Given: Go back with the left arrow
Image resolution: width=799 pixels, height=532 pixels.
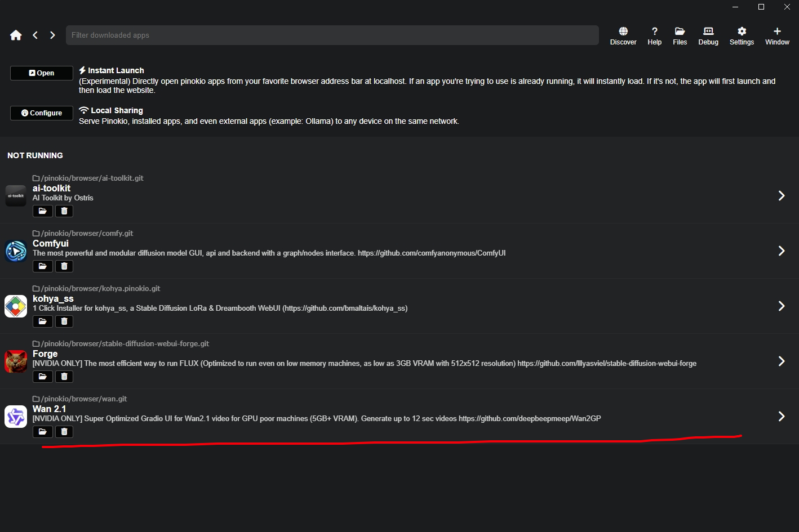Looking at the screenshot, I should pyautogui.click(x=35, y=35).
